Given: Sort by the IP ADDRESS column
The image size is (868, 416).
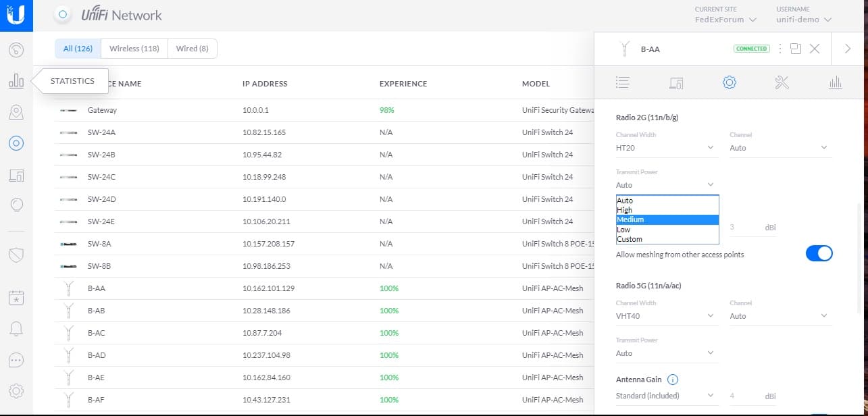Looking at the screenshot, I should click(265, 84).
